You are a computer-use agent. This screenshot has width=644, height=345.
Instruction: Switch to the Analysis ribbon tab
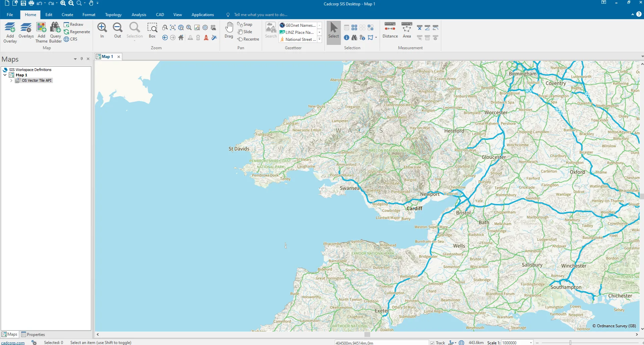139,15
